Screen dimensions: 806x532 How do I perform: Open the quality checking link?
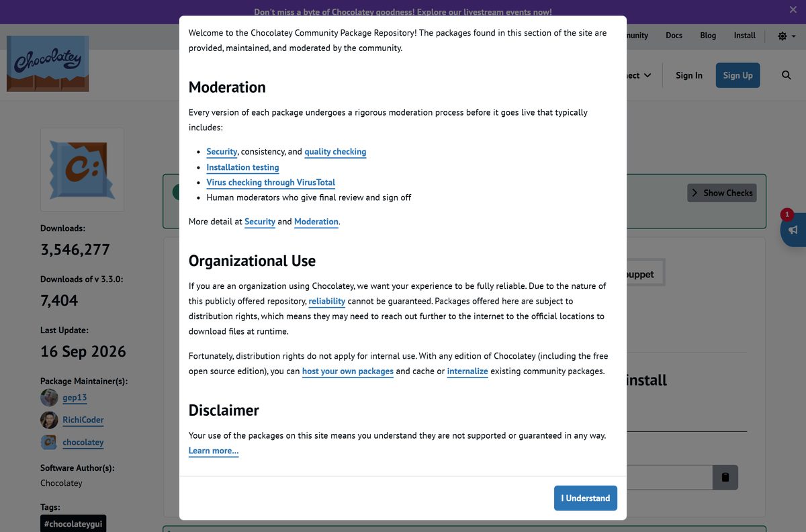pyautogui.click(x=335, y=152)
